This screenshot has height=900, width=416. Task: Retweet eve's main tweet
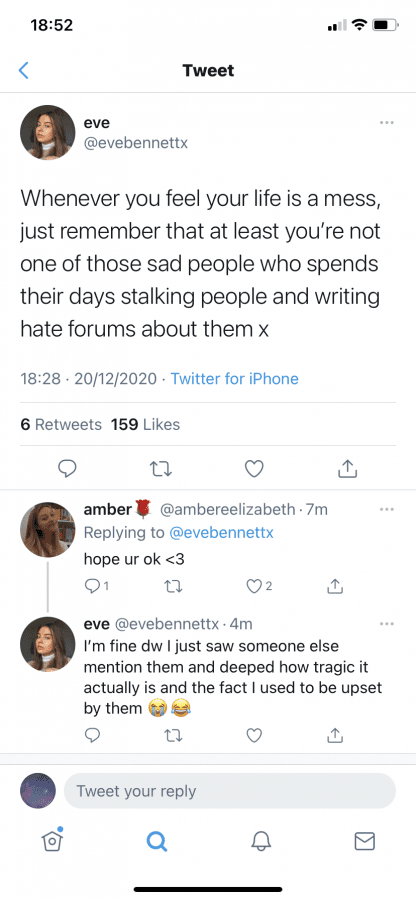coord(161,470)
